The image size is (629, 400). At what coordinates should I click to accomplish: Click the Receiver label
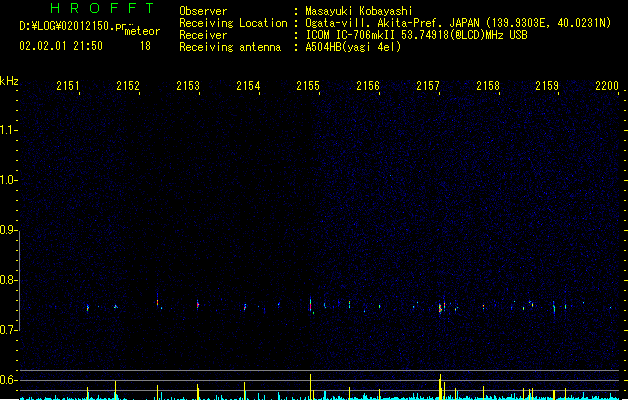[203, 35]
